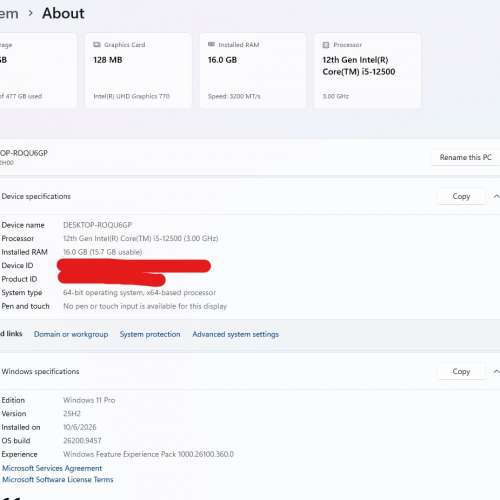Screen dimensions: 500x500
Task: Click the '3.00 GHz' processor card text
Action: coord(336,96)
